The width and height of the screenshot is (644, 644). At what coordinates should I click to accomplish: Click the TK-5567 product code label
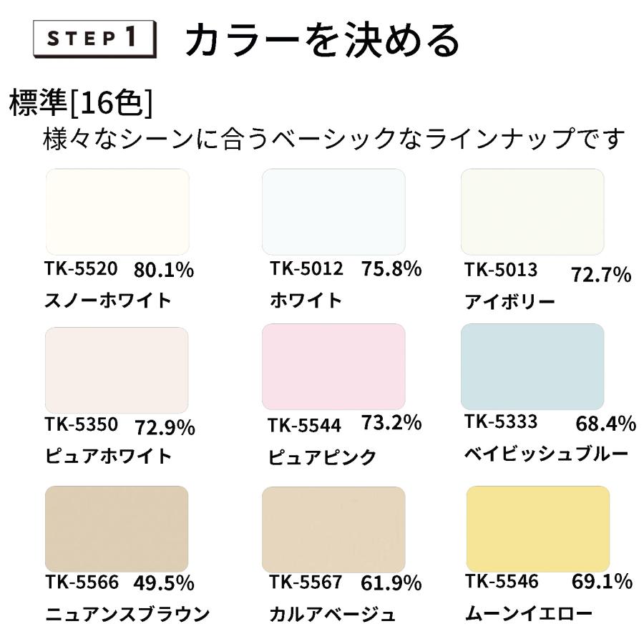pyautogui.click(x=306, y=582)
